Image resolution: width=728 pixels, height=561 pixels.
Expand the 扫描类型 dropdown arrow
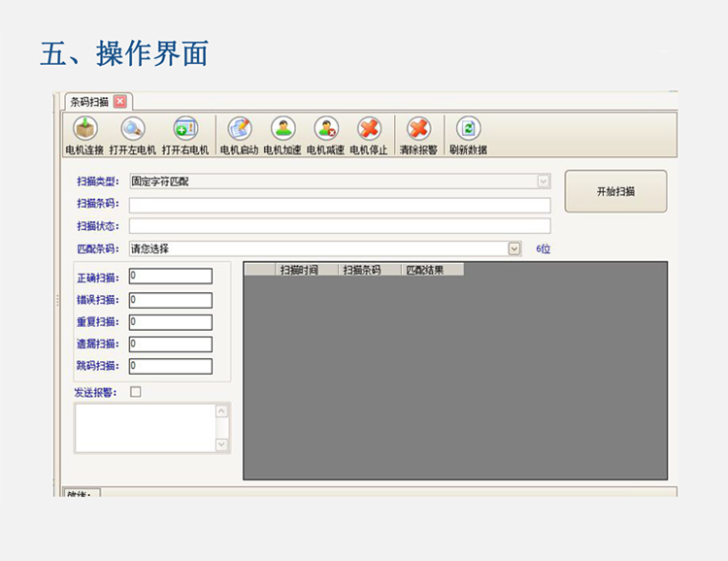click(x=544, y=181)
